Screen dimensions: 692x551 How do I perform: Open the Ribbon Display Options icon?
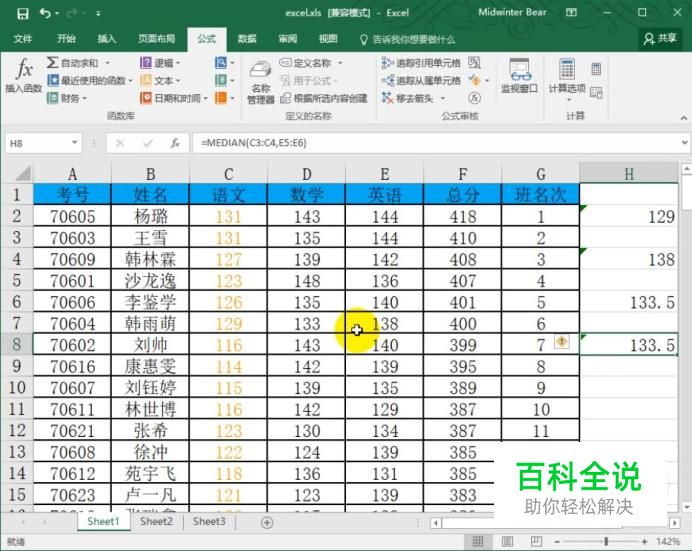point(571,13)
